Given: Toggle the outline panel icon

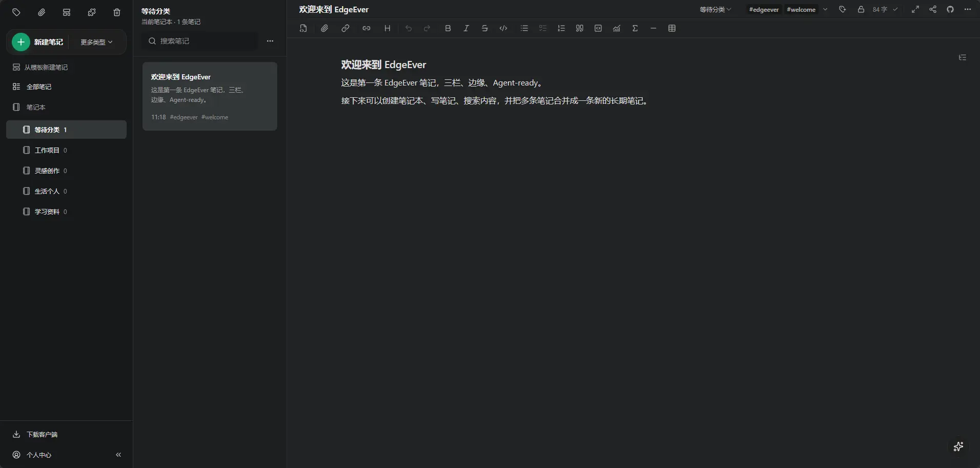Looking at the screenshot, I should (x=963, y=57).
